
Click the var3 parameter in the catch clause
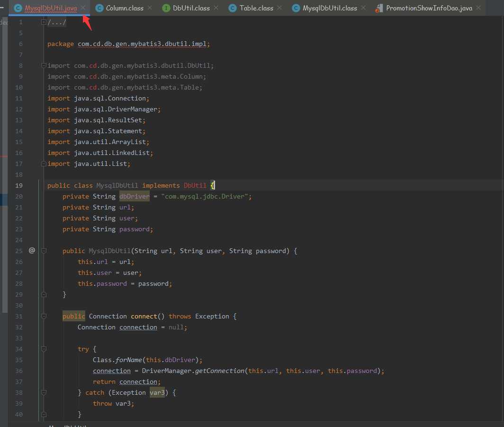[x=157, y=392]
